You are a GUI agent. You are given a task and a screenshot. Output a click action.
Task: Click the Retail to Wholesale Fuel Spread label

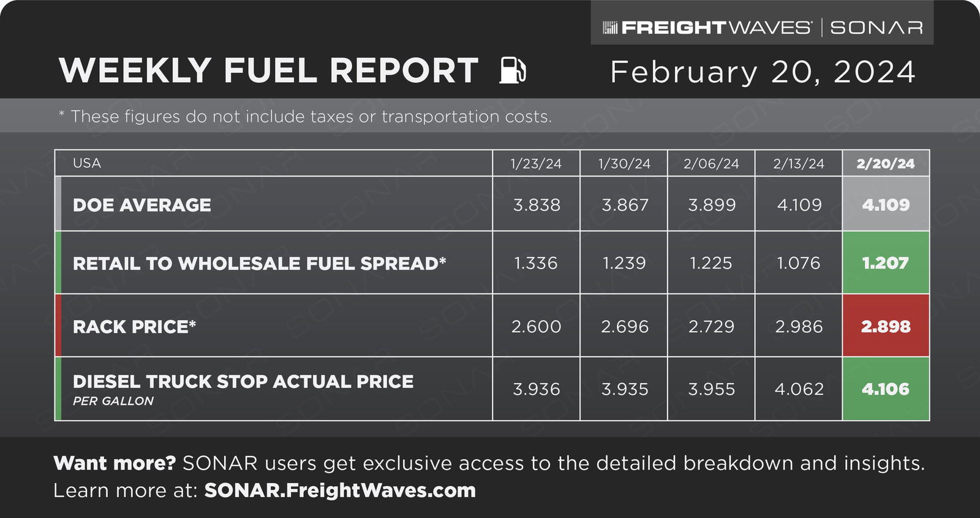pos(260,263)
